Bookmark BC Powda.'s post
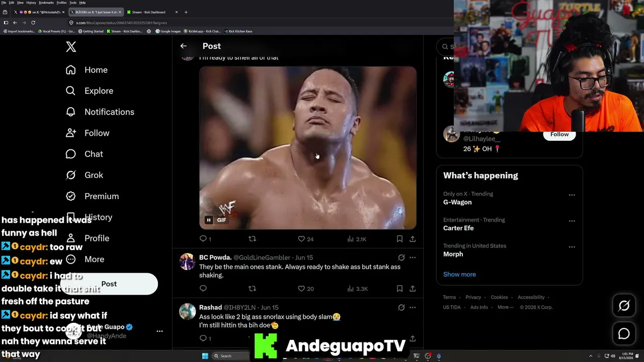The width and height of the screenshot is (644, 362). (x=399, y=289)
